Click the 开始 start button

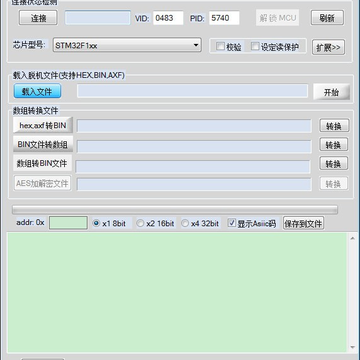pos(331,92)
